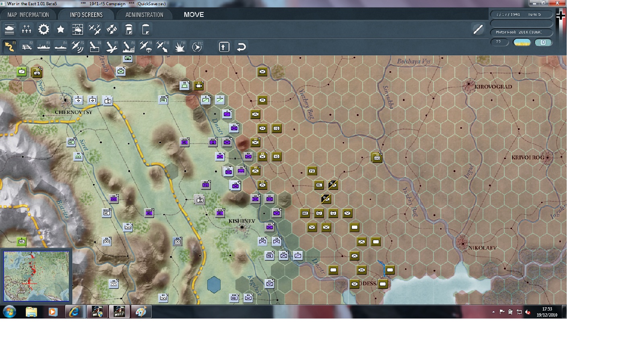Viewport: 644px width, 362px height.
Task: Click the second report document icon
Action: [x=146, y=29]
